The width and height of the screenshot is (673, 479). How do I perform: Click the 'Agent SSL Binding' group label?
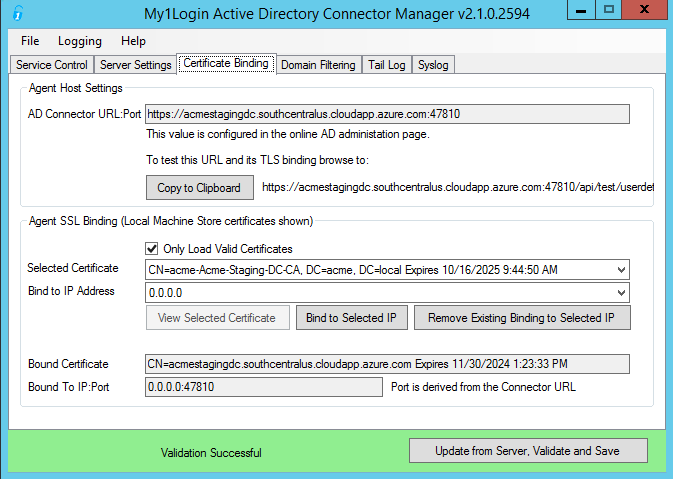click(x=171, y=221)
